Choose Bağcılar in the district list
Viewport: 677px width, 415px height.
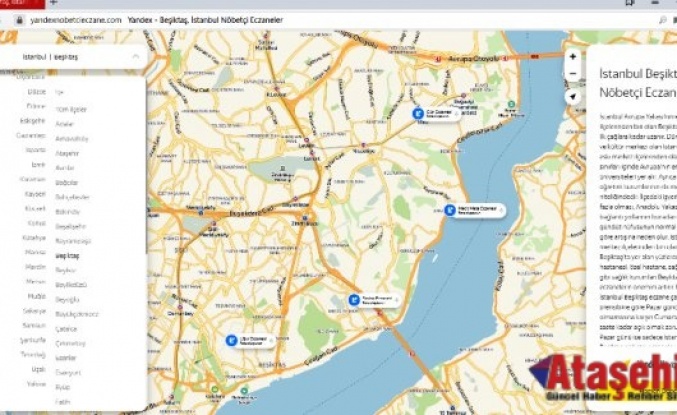(x=67, y=183)
